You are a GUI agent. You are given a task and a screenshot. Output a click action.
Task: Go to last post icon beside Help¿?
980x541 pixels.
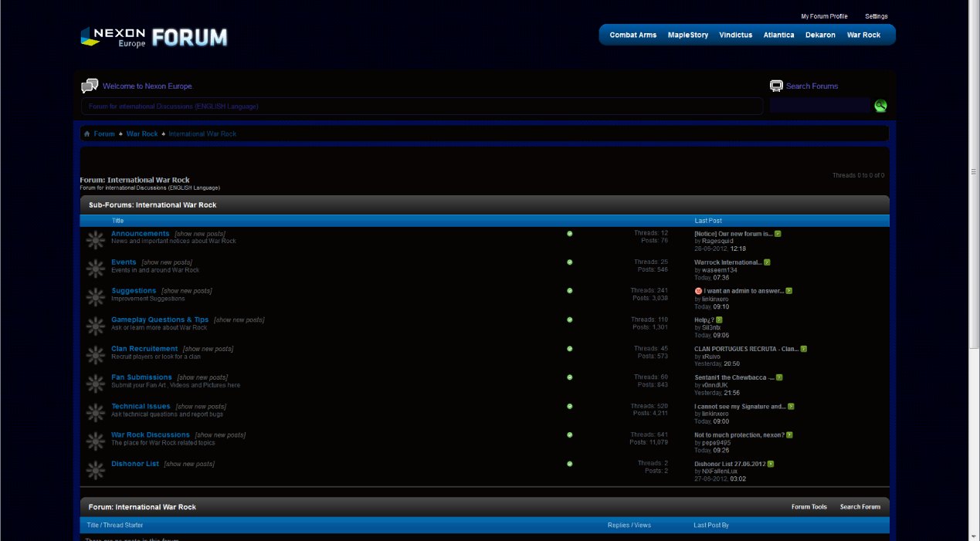[x=719, y=320]
